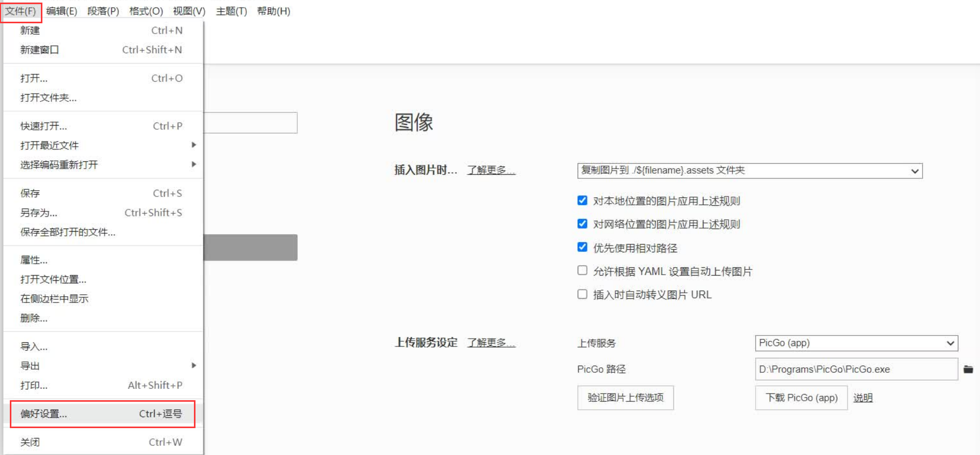This screenshot has height=455, width=980.
Task: Enable 允许根据 YAML 设置自动上传图片
Action: [x=582, y=270]
